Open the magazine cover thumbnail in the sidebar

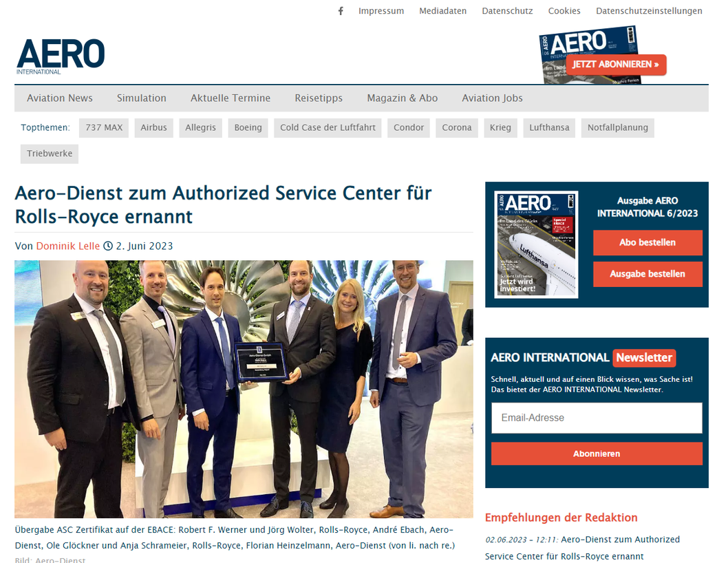[536, 244]
